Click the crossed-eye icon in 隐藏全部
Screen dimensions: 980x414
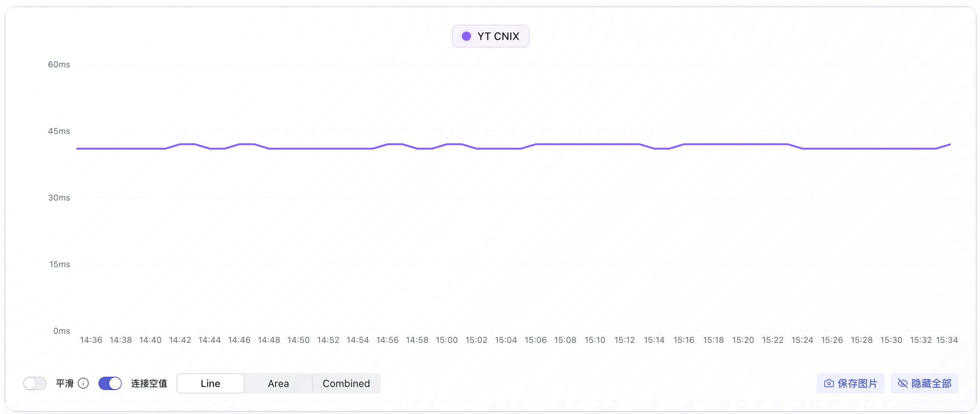pos(902,383)
